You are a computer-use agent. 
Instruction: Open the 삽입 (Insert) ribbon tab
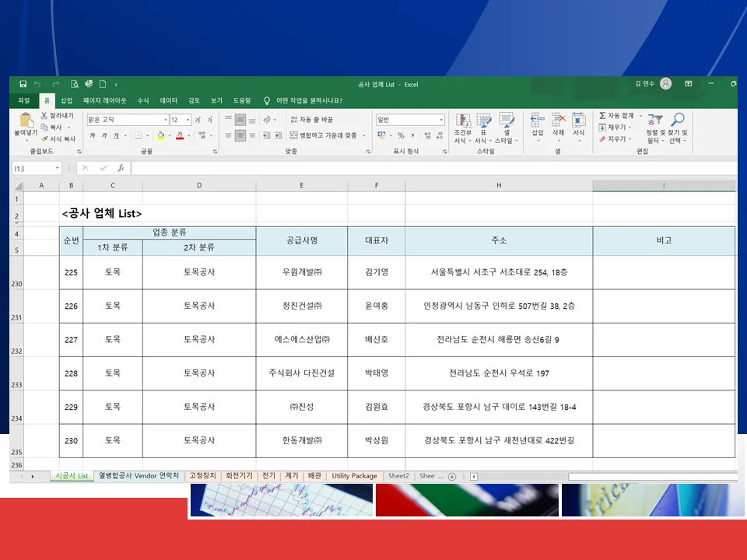pyautogui.click(x=66, y=100)
